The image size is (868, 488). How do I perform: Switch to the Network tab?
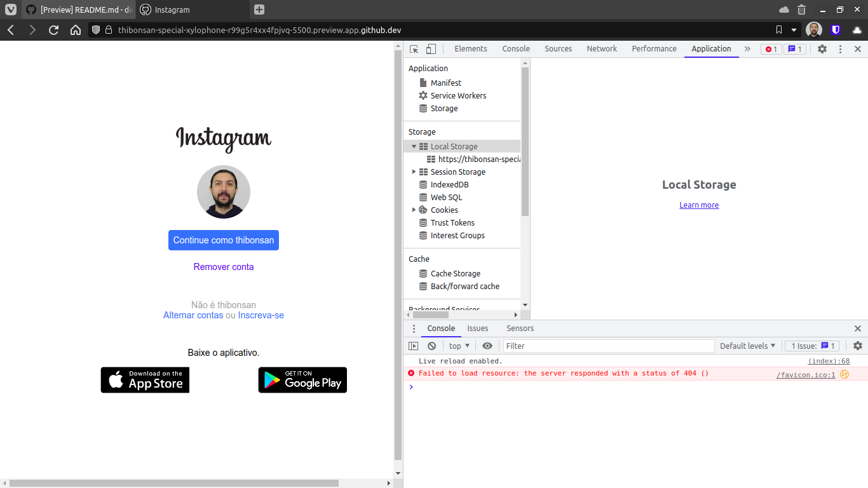(x=602, y=49)
